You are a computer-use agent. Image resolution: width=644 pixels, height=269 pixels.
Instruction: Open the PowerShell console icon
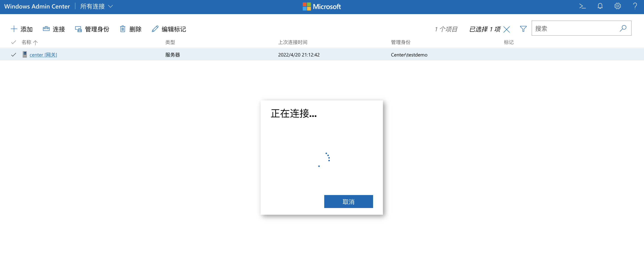[x=583, y=6]
